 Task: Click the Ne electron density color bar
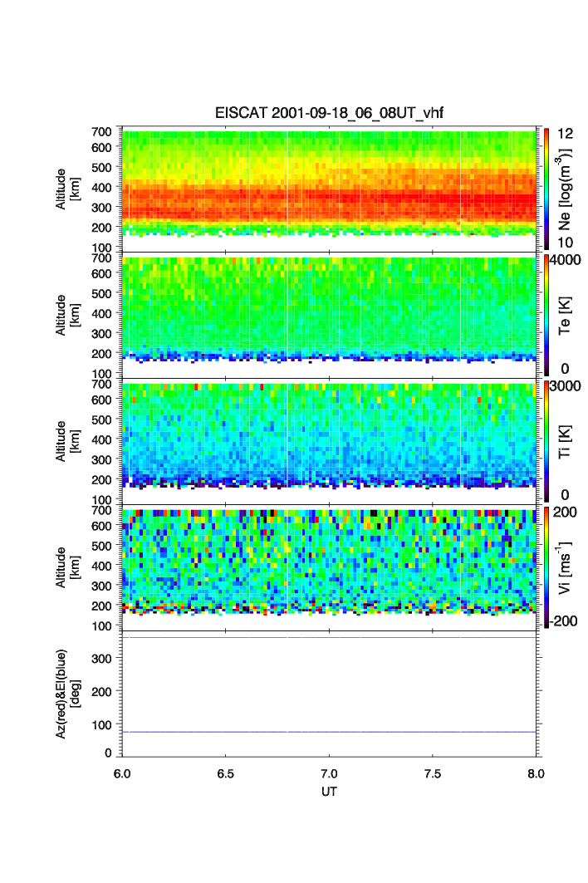tap(546, 187)
